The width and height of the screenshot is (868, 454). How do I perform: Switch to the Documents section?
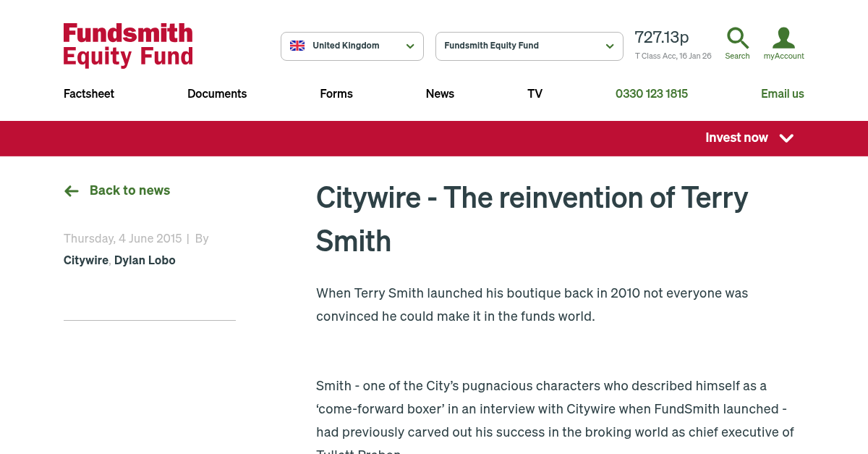[217, 94]
